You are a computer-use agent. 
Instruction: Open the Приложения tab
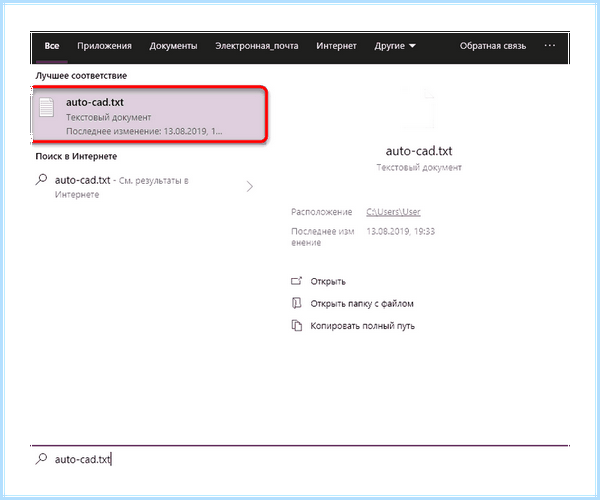point(104,46)
